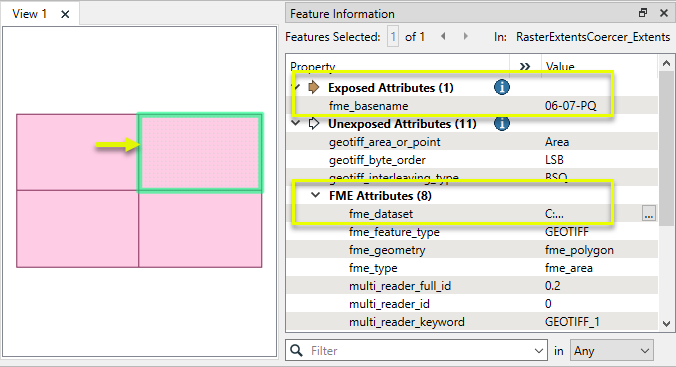This screenshot has width=676, height=367.
Task: Collapse the FME Attributes group
Action: 316,195
